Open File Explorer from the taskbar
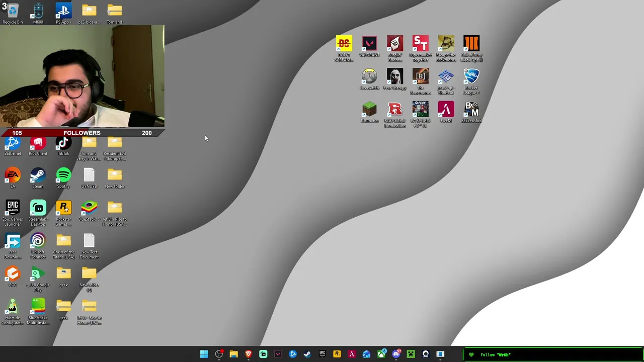The height and width of the screenshot is (362, 644). click(233, 354)
